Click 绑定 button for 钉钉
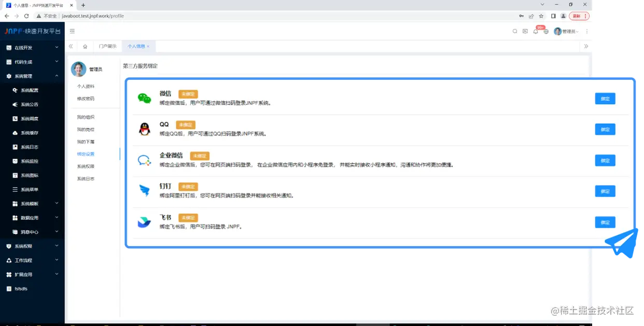 click(x=605, y=191)
